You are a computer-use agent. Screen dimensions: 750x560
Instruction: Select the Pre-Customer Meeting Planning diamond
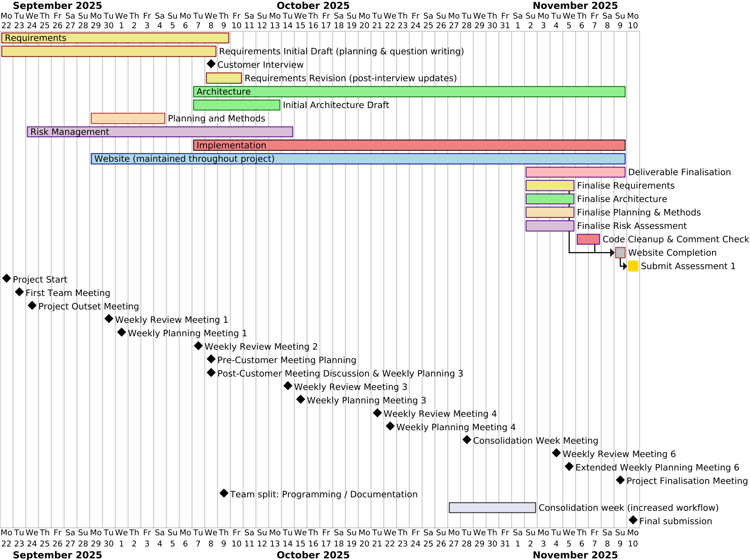[211, 359]
